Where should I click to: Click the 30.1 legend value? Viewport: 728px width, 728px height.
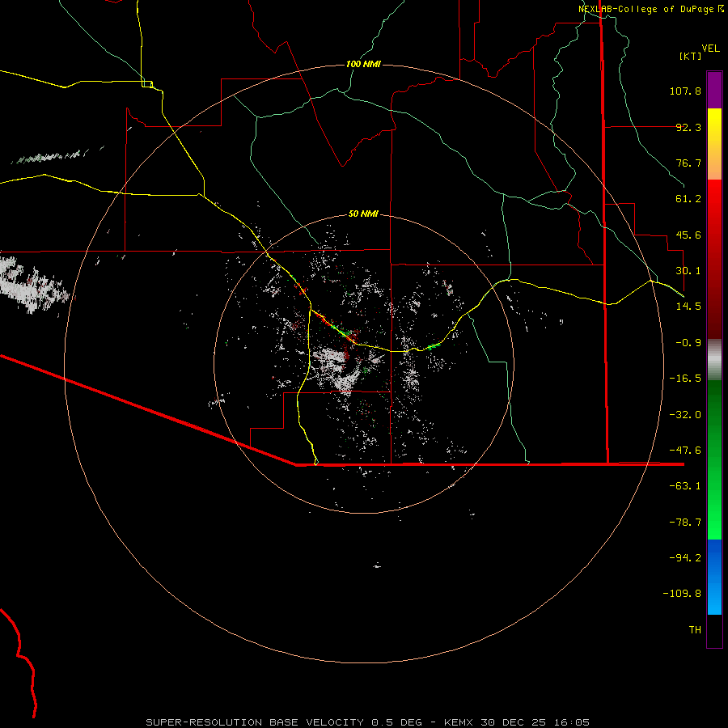(x=688, y=271)
